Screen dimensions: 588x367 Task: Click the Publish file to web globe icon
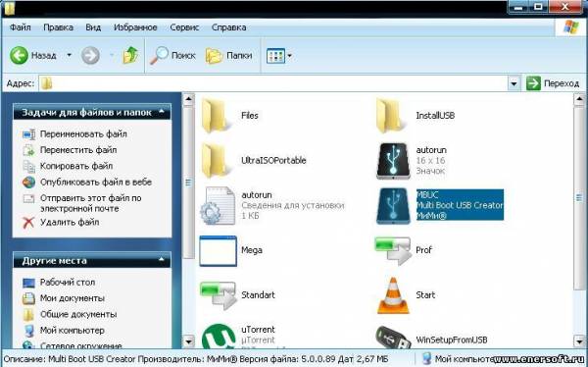pos(28,183)
